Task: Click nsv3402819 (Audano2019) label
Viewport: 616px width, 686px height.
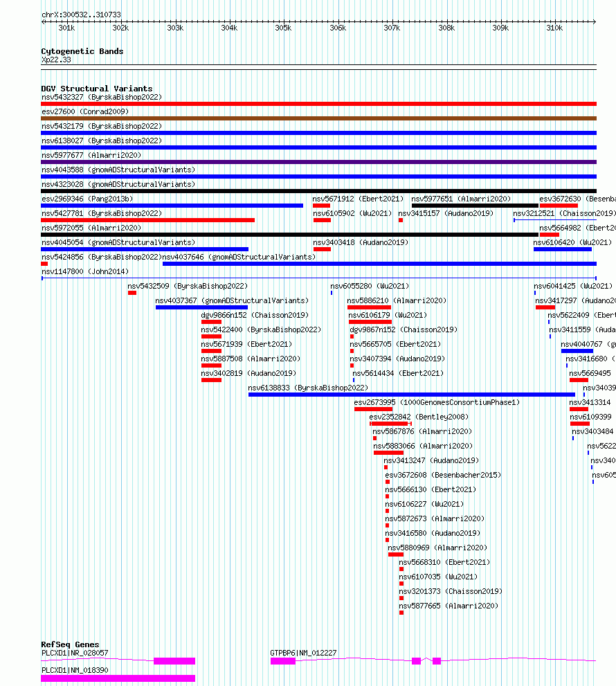Action: tap(248, 373)
